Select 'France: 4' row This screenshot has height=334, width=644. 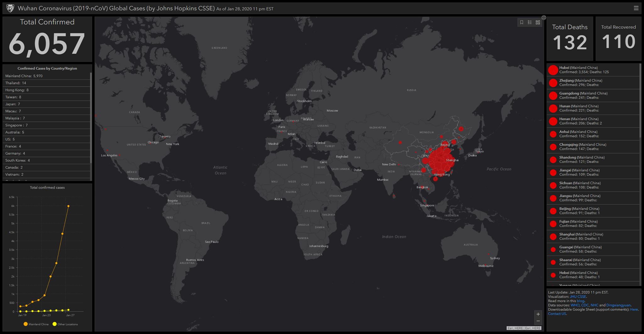[47, 146]
